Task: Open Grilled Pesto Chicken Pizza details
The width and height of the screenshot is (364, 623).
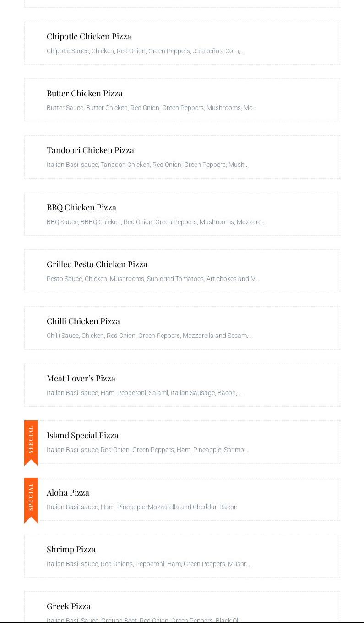Action: pos(97,264)
